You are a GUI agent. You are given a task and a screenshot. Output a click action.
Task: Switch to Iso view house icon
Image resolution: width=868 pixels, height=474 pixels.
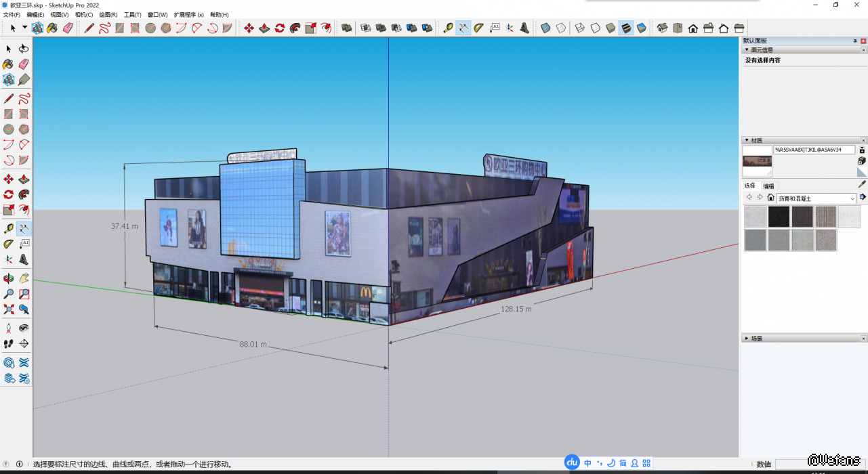663,28
